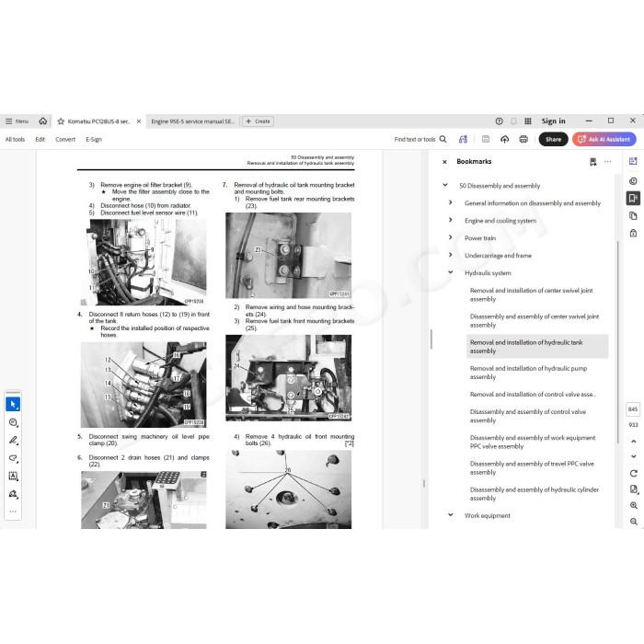Open the security lock icon in the right rail

633,233
